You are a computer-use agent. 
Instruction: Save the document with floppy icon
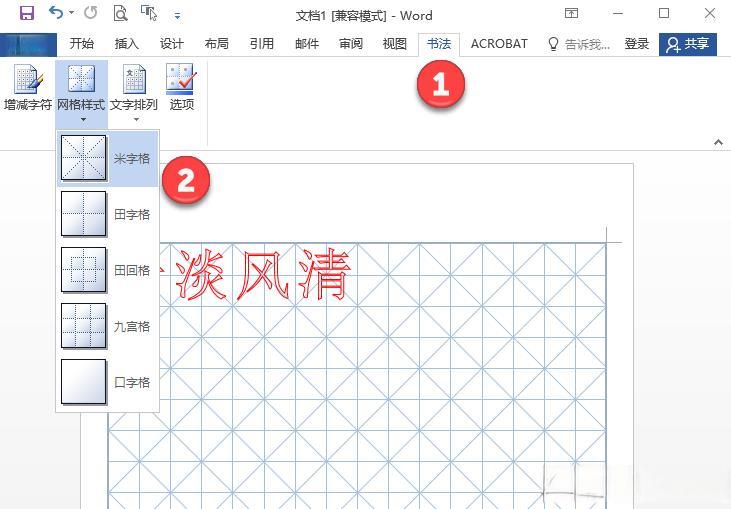pyautogui.click(x=27, y=13)
